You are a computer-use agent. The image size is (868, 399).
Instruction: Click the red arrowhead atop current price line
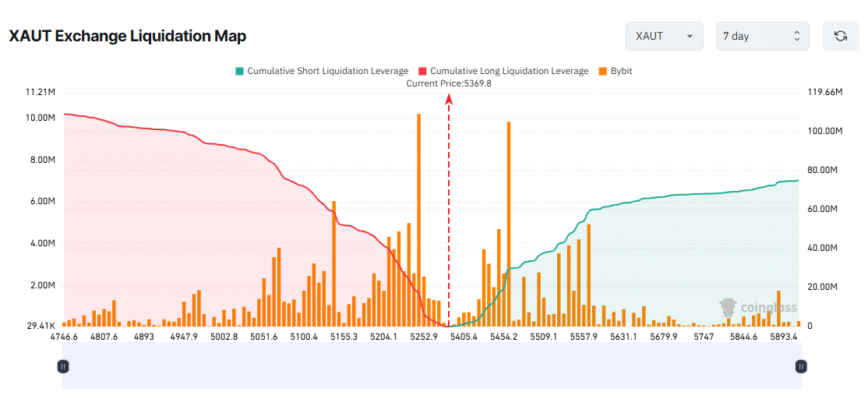(449, 99)
